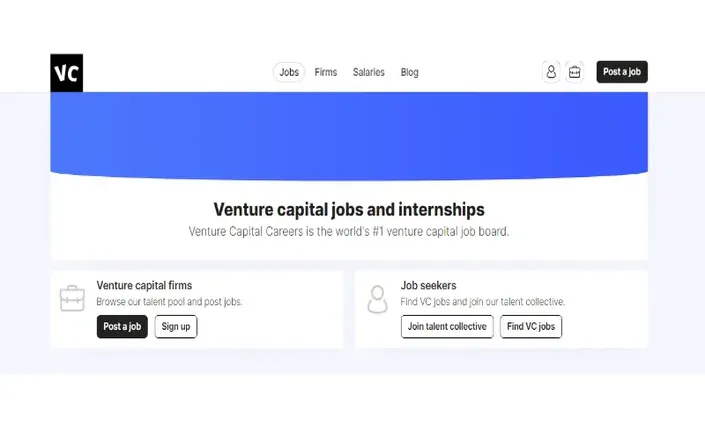
Task: Click the #1 venture capital job board tagline
Action: point(349,231)
